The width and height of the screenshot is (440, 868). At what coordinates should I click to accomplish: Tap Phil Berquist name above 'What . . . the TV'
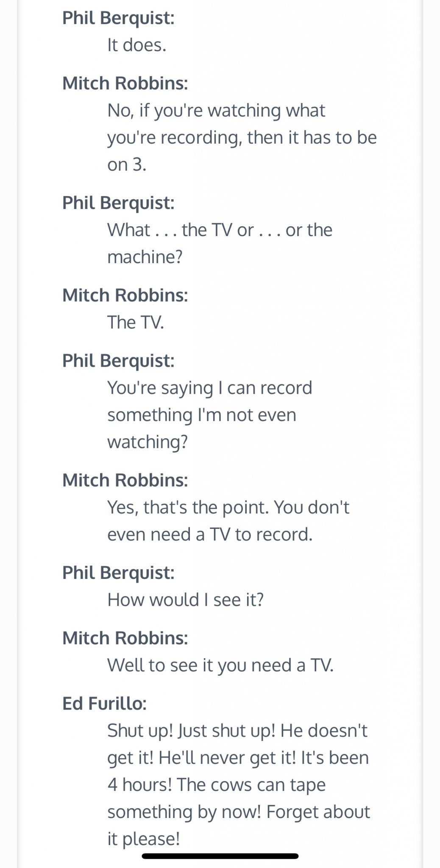tap(118, 203)
